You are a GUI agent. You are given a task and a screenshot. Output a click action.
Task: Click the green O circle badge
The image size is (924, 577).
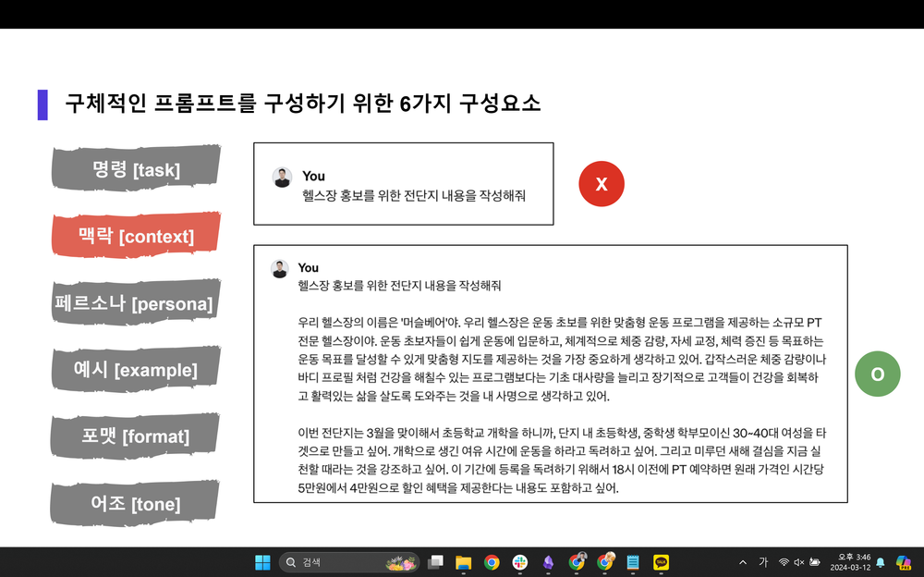point(878,374)
